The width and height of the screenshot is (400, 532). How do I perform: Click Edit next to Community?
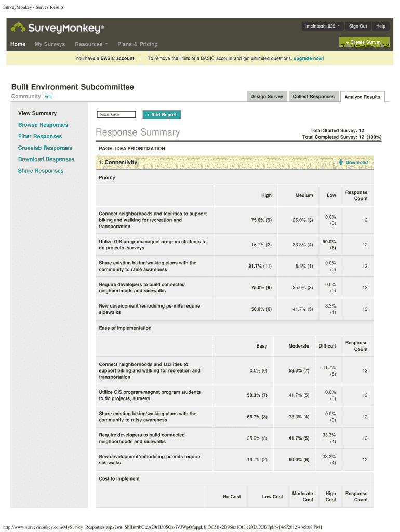48,97
